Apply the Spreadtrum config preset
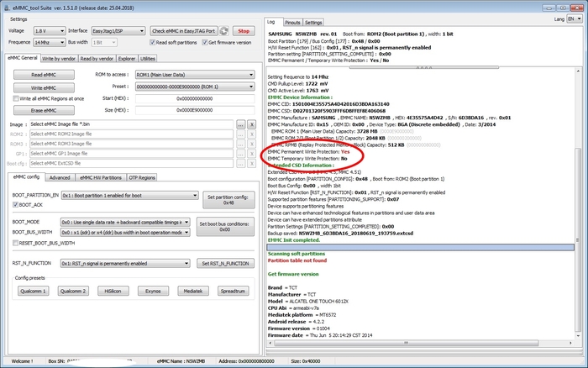The width and height of the screenshot is (588, 368). (x=233, y=291)
